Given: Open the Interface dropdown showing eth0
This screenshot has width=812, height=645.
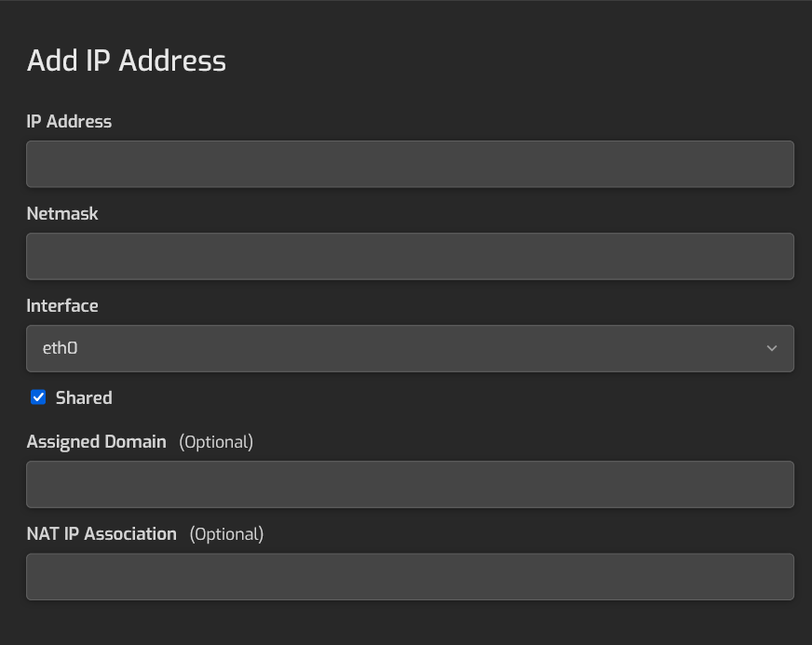Looking at the screenshot, I should (410, 348).
